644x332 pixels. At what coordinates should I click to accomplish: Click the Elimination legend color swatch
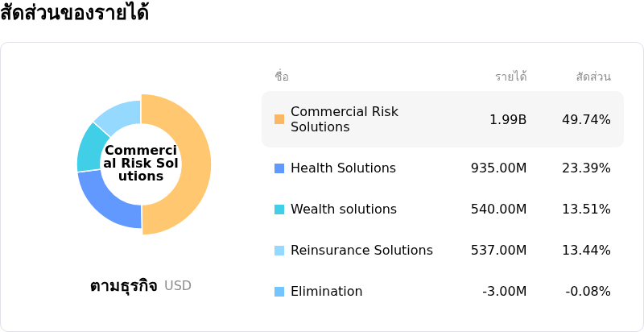pyautogui.click(x=279, y=292)
